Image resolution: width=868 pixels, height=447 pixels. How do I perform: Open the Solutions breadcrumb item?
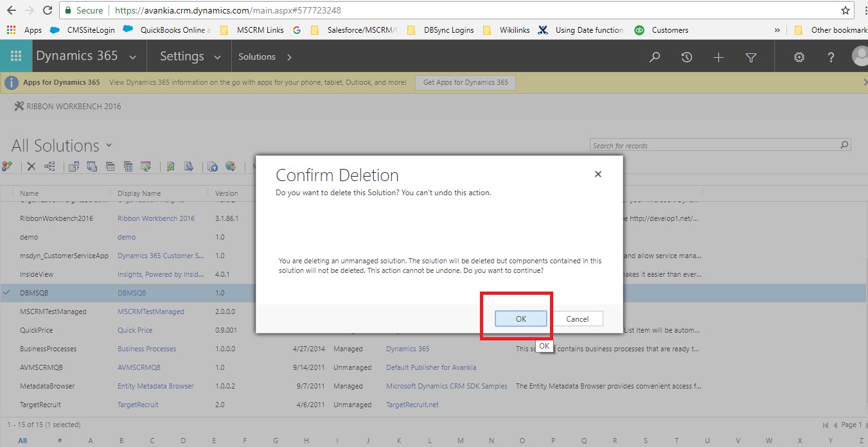[x=257, y=57]
